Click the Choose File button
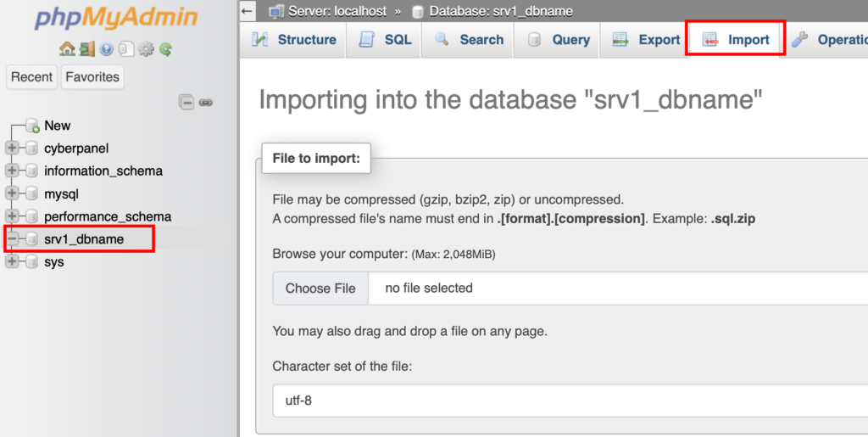Screen dimensions: 868x437 coord(320,289)
